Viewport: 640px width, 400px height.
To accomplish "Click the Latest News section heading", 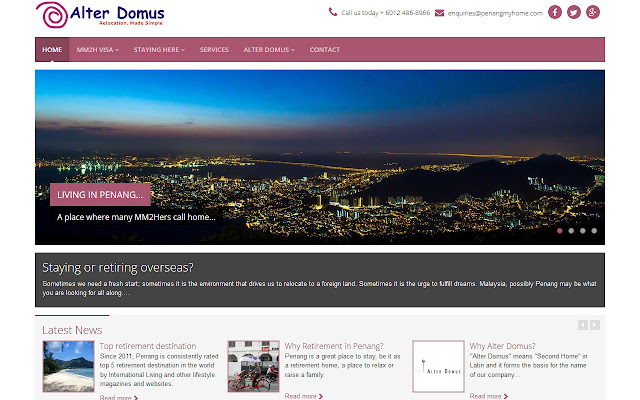I will pyautogui.click(x=72, y=330).
